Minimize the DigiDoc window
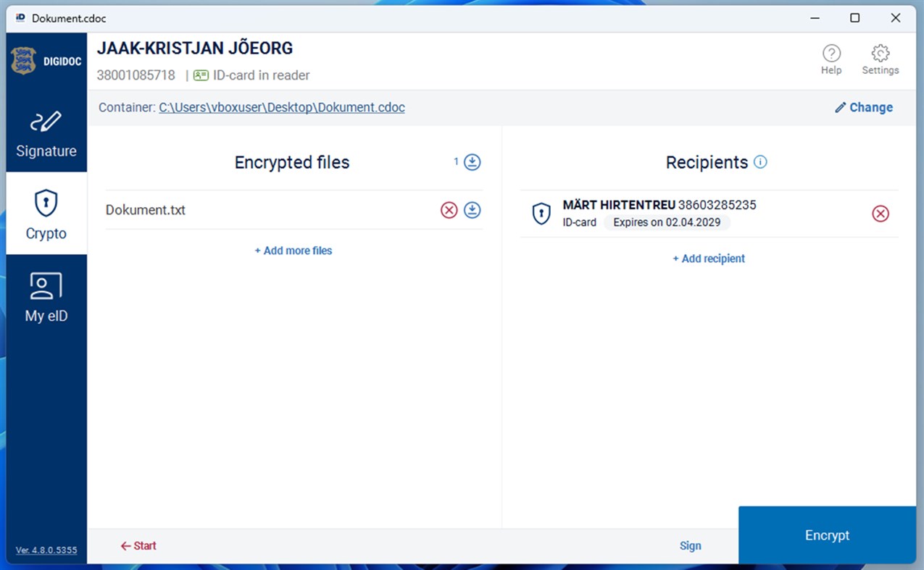924x570 pixels. (814, 18)
